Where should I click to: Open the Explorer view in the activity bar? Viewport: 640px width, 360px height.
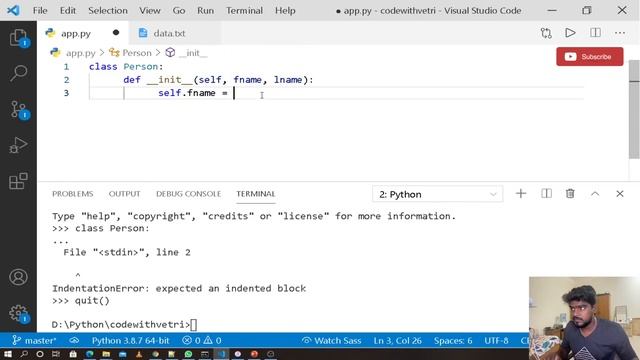pyautogui.click(x=18, y=38)
